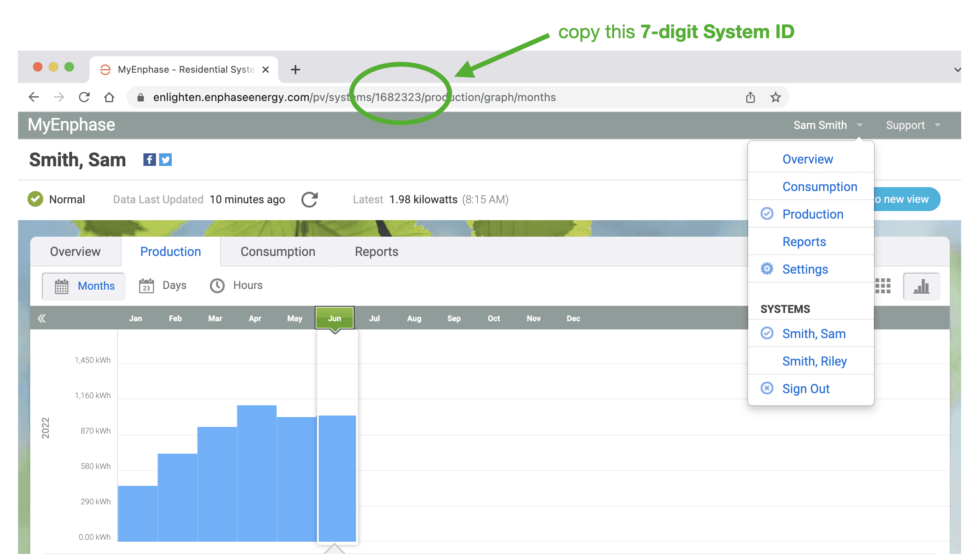980x559 pixels.
Task: Click the refresh data icon beside '10 minutes ago'
Action: tap(309, 200)
